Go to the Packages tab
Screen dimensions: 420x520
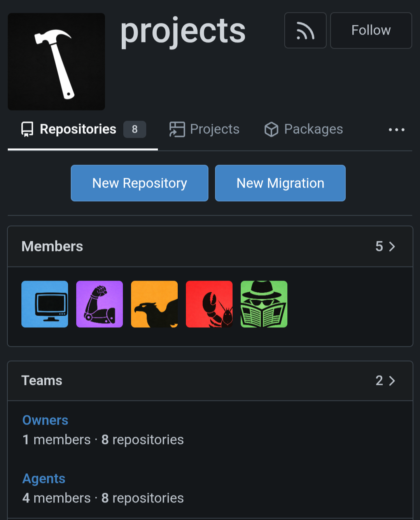coord(304,129)
